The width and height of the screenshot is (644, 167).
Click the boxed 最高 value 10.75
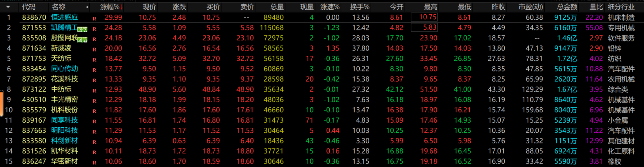(424, 17)
